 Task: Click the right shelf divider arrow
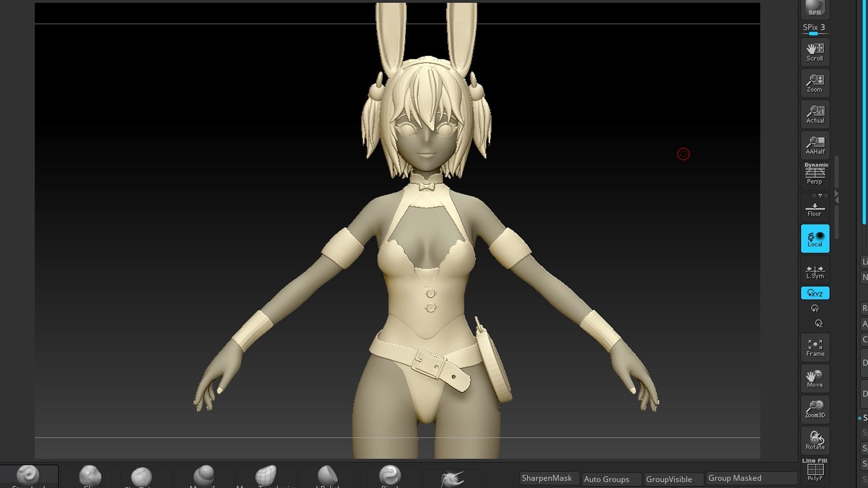pyautogui.click(x=837, y=197)
